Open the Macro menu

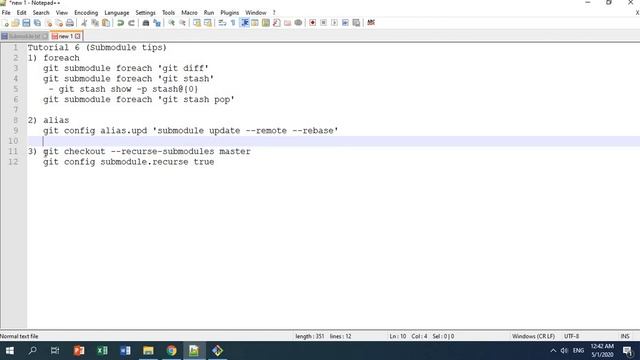[189, 13]
